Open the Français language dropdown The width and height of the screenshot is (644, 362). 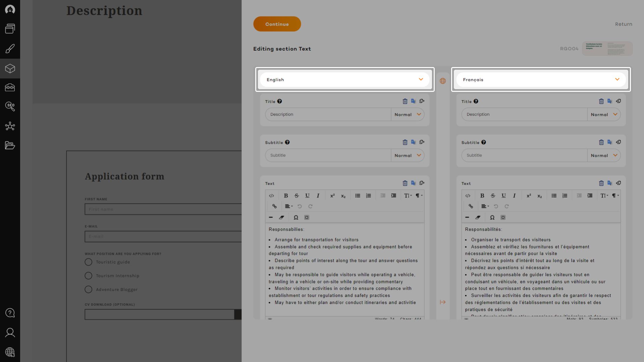[541, 80]
